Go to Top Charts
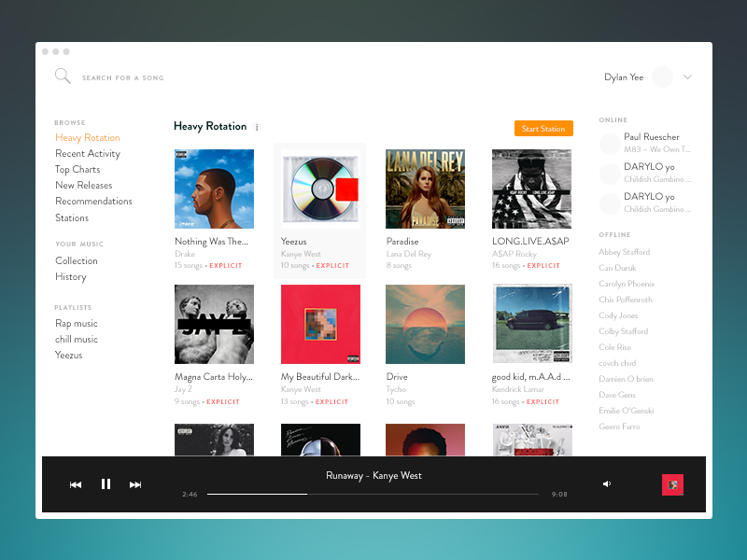The height and width of the screenshot is (560, 747). pos(78,170)
